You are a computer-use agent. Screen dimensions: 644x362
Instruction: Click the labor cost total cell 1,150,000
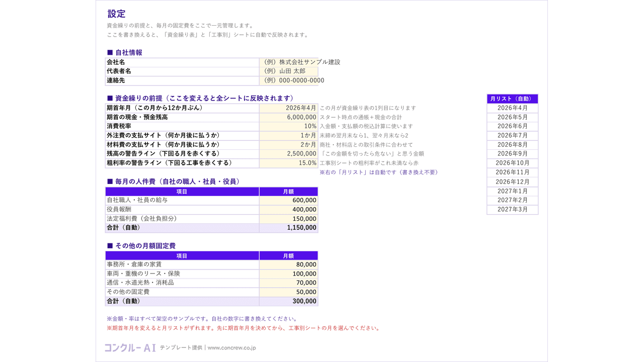pos(289,228)
